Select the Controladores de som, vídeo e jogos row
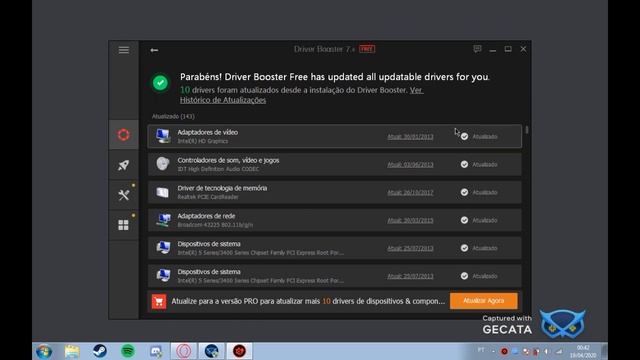Viewport: 640px width, 360px height. (x=335, y=164)
